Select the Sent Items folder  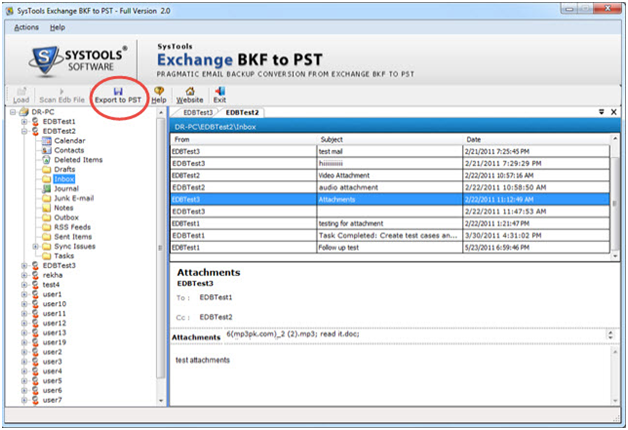[73, 237]
